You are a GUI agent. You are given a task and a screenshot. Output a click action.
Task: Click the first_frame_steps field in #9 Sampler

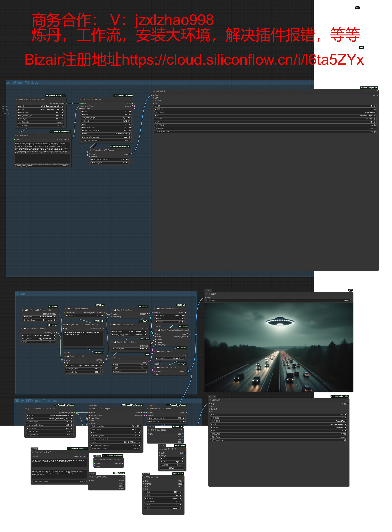(106, 118)
